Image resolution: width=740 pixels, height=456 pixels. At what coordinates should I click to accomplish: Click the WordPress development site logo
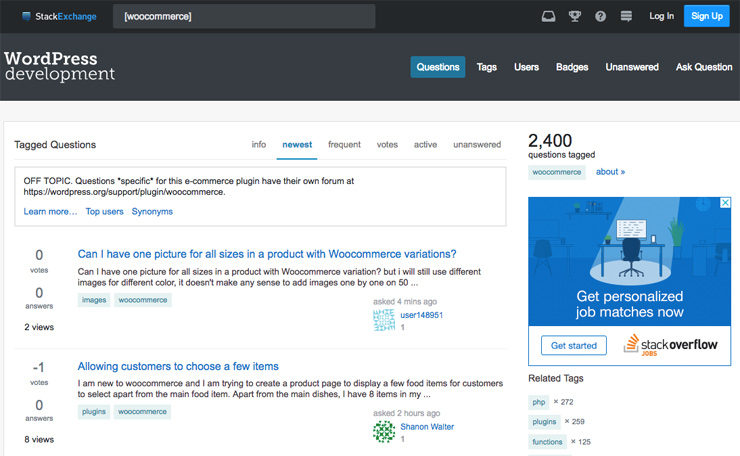click(59, 66)
